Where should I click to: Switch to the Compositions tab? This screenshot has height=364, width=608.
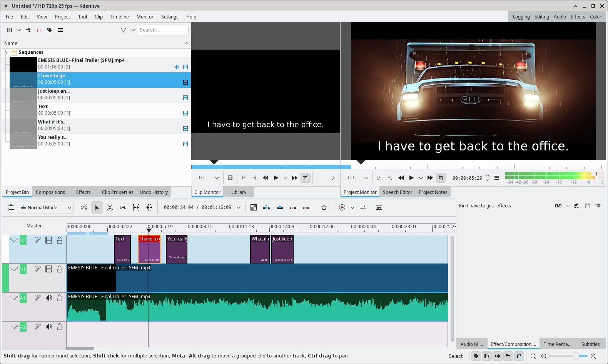(50, 192)
